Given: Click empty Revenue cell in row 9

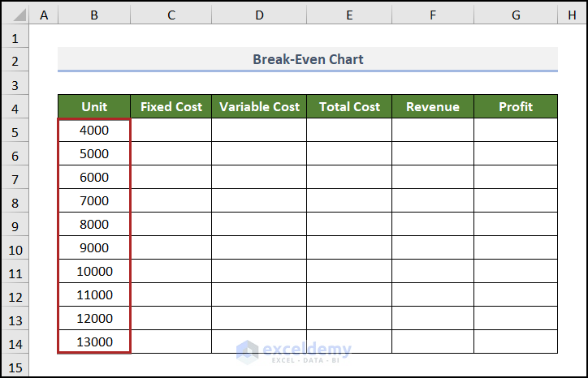Looking at the screenshot, I should coord(433,225).
